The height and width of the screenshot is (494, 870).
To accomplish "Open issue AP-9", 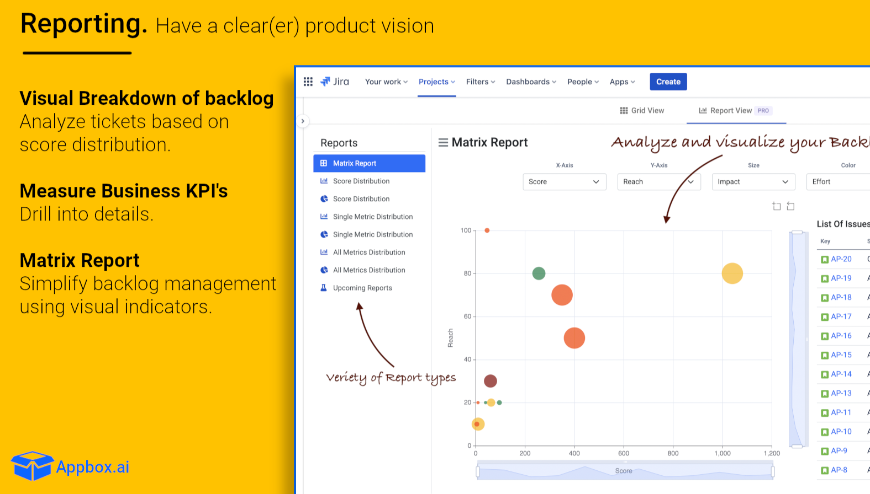I will (839, 451).
